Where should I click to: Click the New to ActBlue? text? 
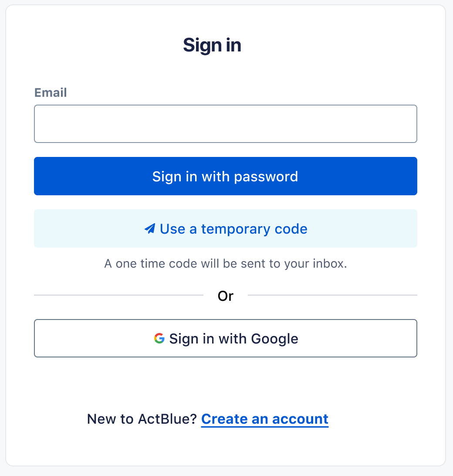tap(142, 419)
